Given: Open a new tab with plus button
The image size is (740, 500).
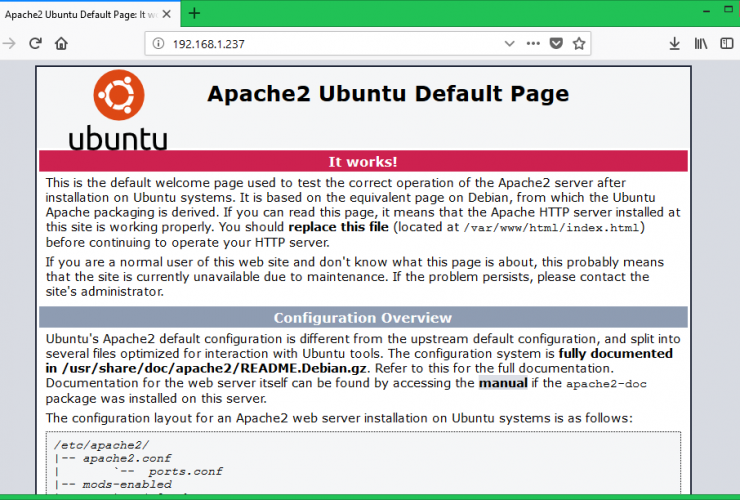Looking at the screenshot, I should (194, 13).
